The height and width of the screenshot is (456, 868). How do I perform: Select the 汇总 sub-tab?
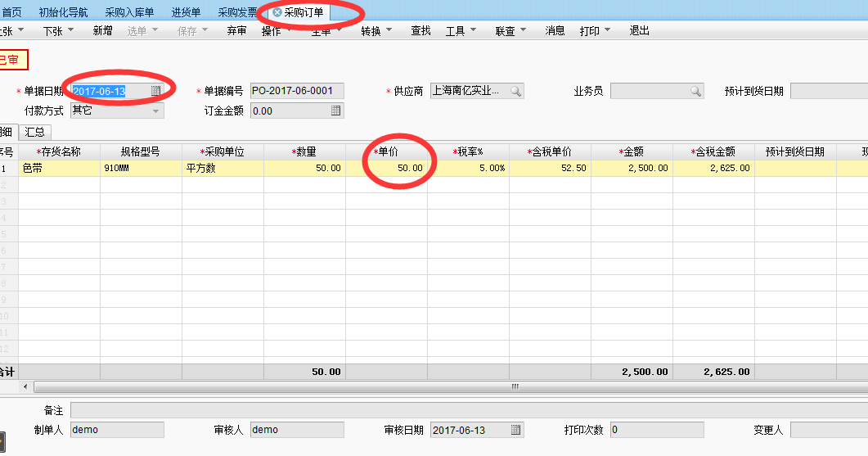coord(34,132)
